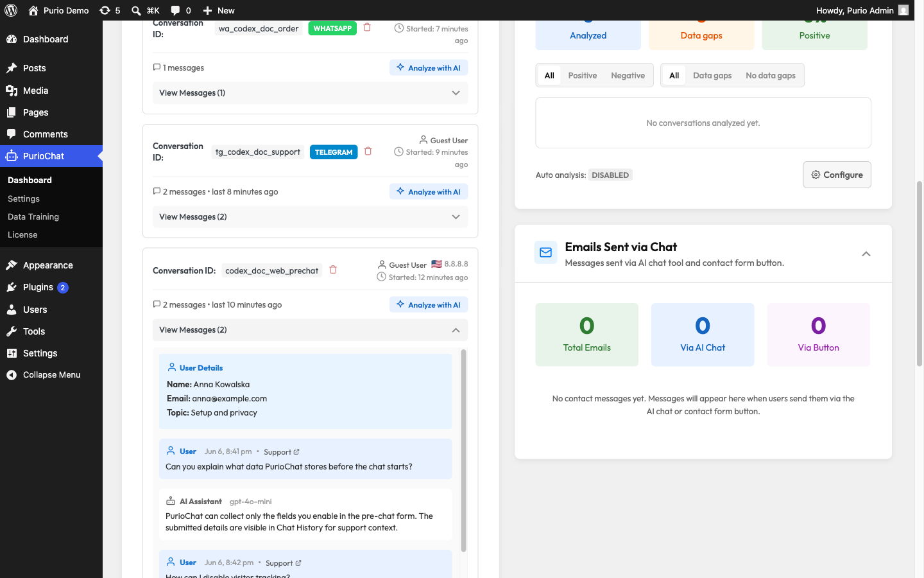
Task: Click the Support external link icon for 8:41 pm message
Action: coord(296,452)
